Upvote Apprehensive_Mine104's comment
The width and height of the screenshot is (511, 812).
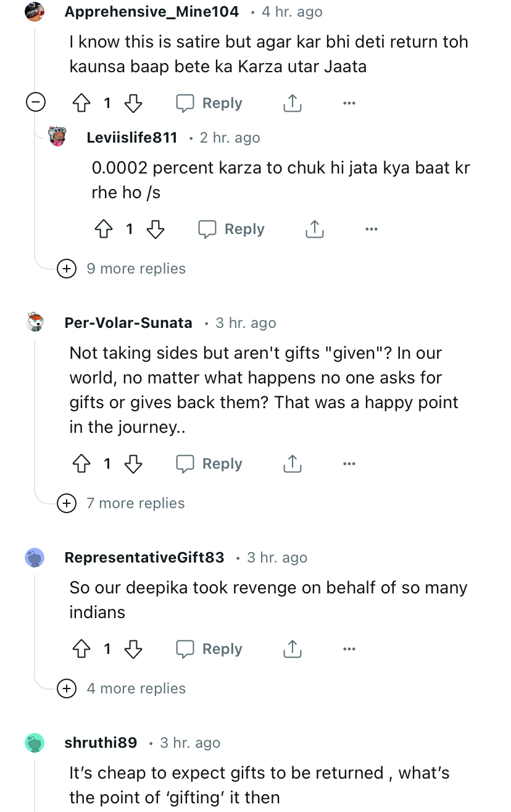[x=82, y=103]
